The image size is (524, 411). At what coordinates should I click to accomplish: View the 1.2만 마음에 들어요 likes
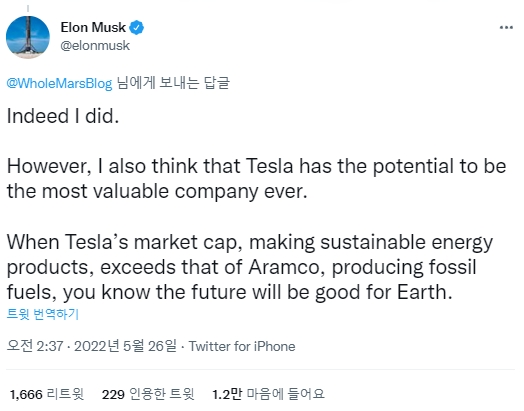coord(269,394)
